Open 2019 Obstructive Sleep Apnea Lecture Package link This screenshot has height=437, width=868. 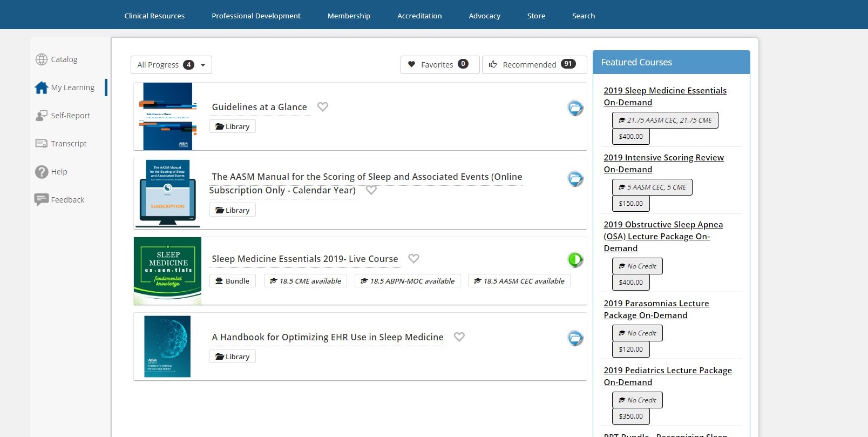663,237
